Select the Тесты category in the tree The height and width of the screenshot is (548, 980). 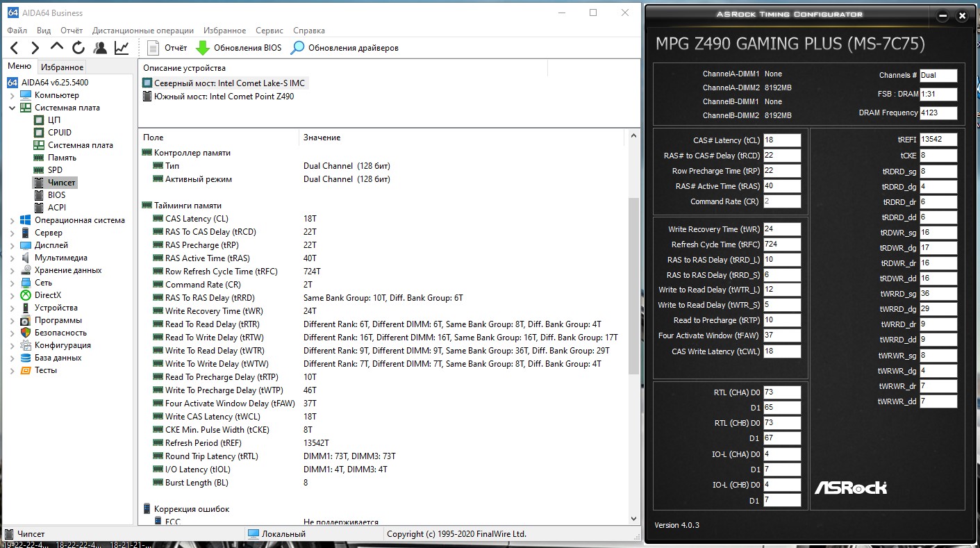click(46, 370)
